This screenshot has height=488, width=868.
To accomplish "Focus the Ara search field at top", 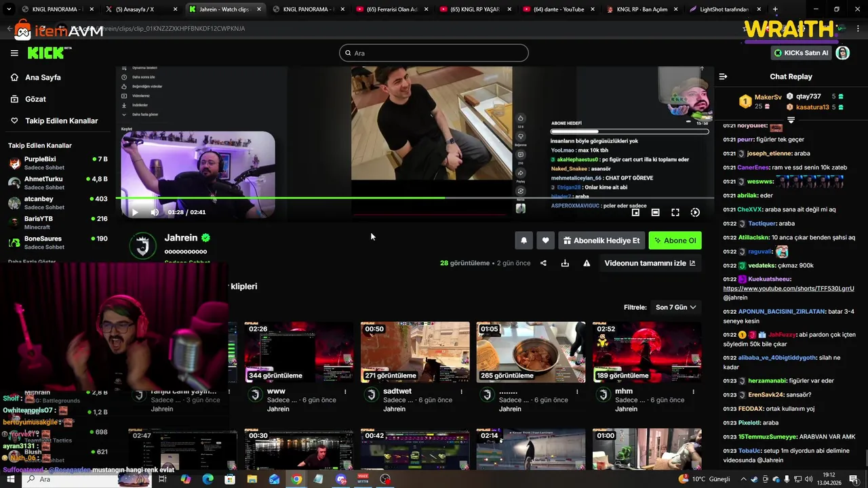I will click(x=434, y=53).
